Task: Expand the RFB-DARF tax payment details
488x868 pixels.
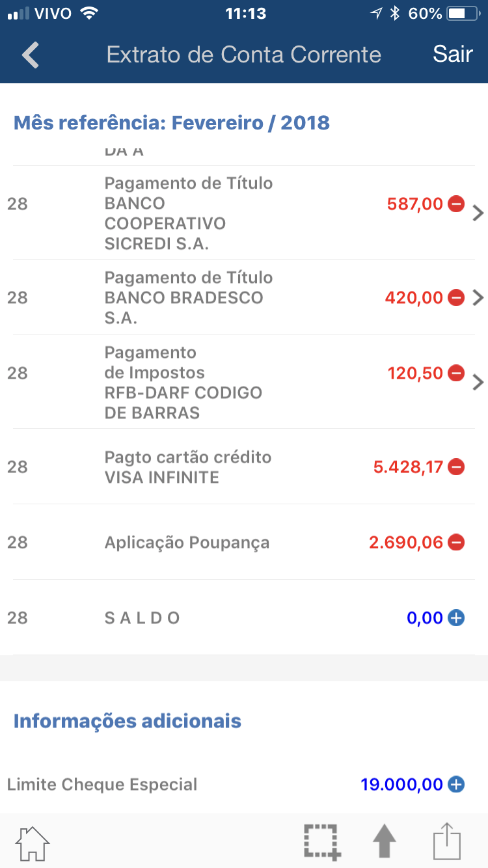Action: (x=478, y=382)
